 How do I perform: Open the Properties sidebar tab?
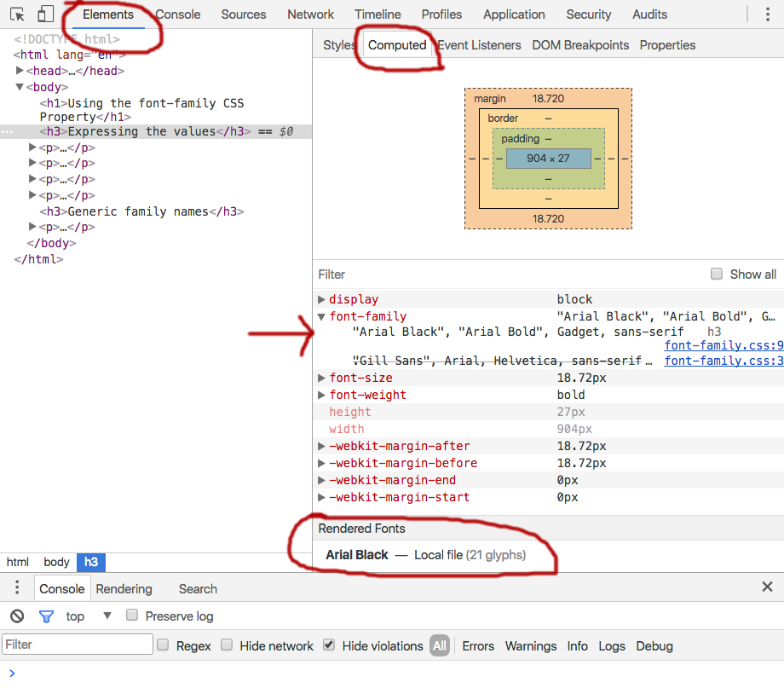(x=667, y=45)
